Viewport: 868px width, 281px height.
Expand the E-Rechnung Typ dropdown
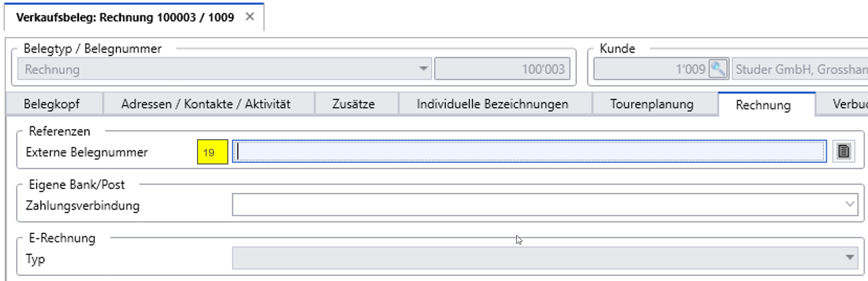[850, 258]
